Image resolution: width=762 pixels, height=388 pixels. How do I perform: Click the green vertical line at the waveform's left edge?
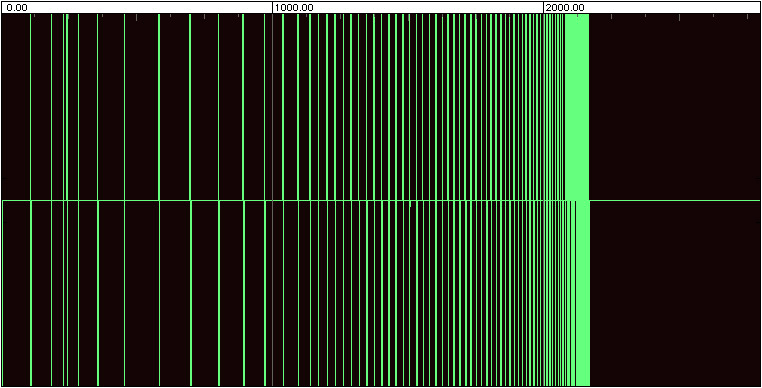point(2,293)
